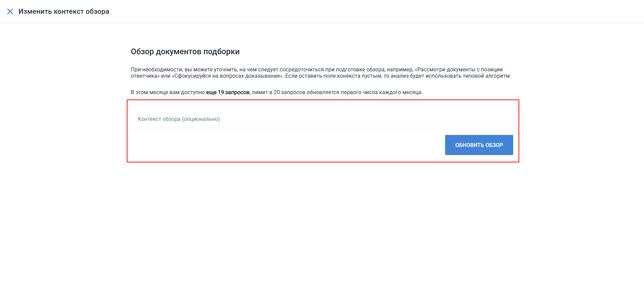The height and width of the screenshot is (294, 644).
Task: Click empty area left of 'Обновить обзор' button
Action: click(285, 145)
